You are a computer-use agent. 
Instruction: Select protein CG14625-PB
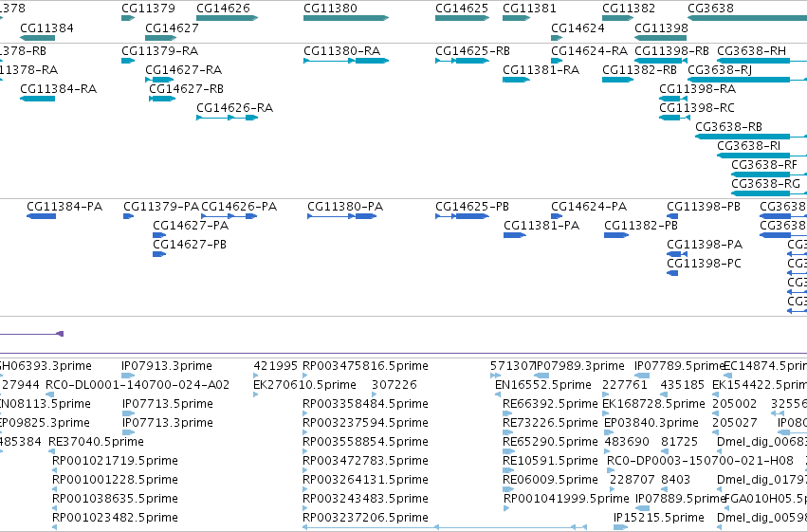click(472, 207)
